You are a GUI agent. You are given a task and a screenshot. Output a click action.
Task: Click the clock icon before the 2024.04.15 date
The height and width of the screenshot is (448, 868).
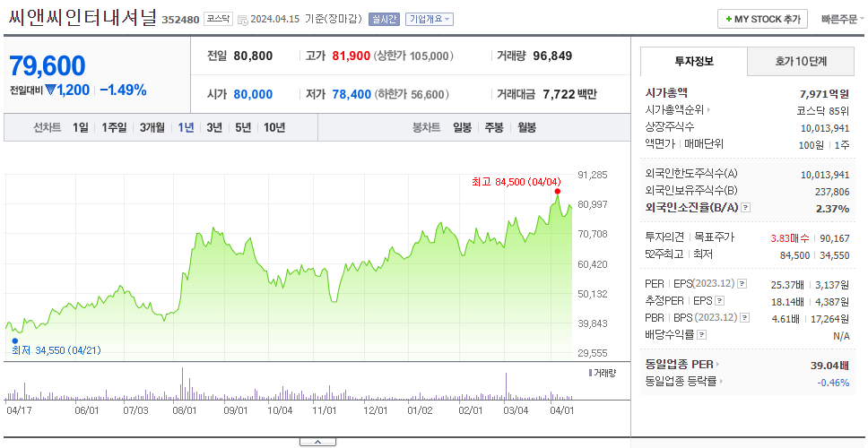click(242, 20)
